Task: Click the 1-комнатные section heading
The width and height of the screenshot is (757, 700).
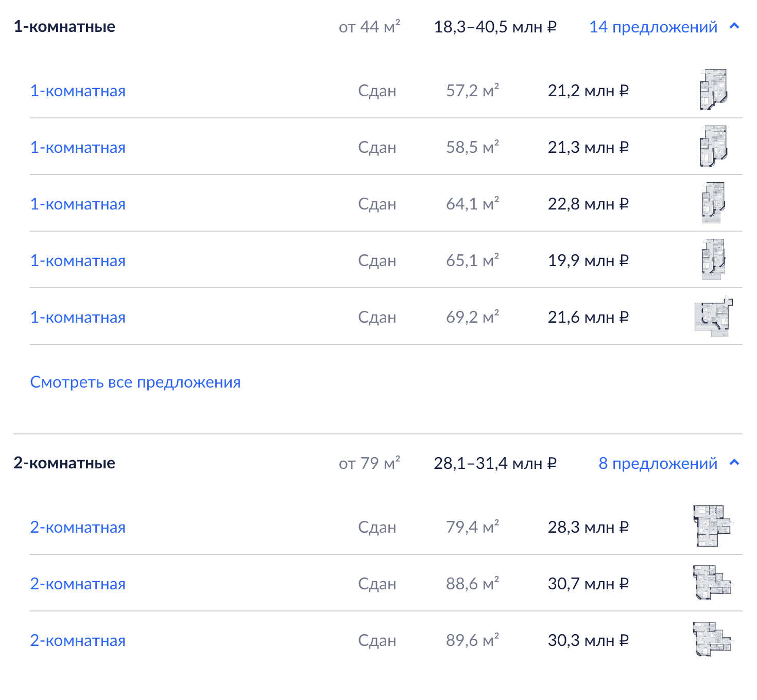Action: click(x=64, y=26)
